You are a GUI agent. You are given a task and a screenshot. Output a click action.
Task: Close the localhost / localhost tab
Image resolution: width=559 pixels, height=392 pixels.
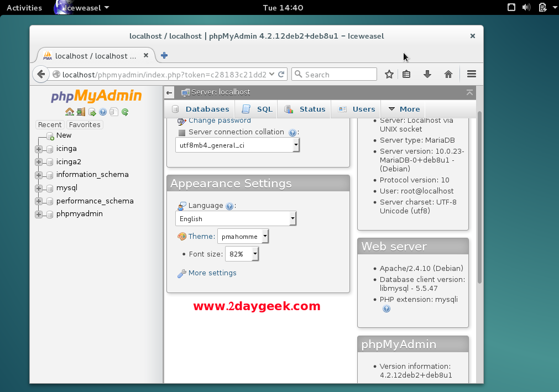point(146,55)
